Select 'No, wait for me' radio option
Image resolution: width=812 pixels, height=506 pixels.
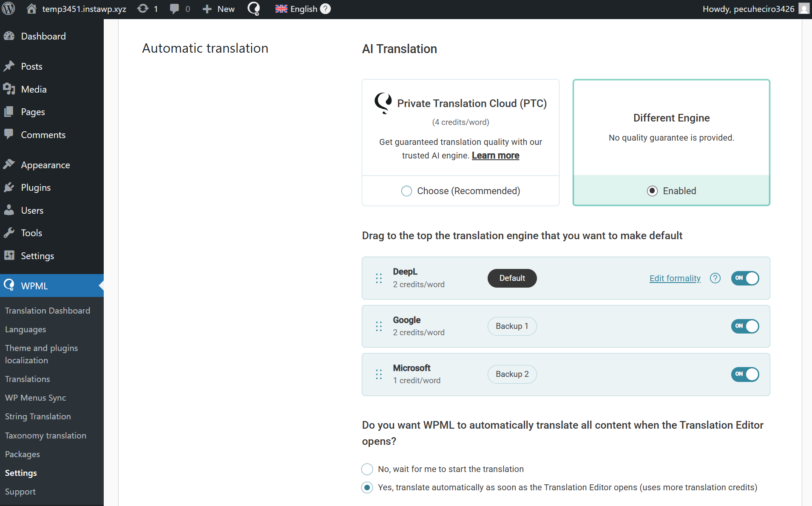pos(367,469)
